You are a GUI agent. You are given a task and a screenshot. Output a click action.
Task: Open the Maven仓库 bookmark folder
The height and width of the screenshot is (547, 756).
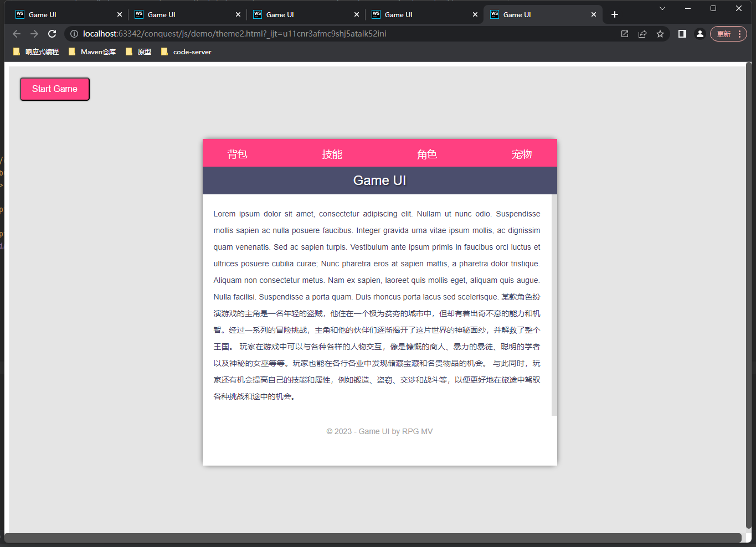click(x=92, y=52)
